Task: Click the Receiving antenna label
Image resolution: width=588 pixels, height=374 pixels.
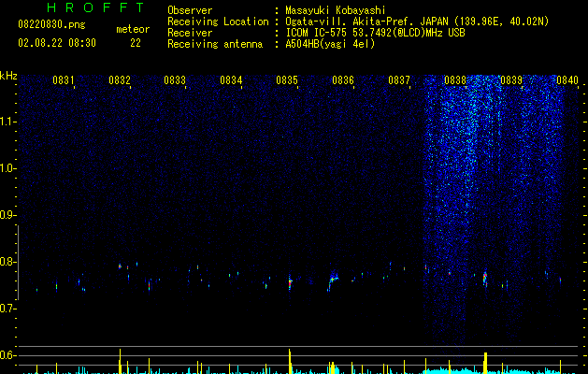Action: pyautogui.click(x=215, y=44)
